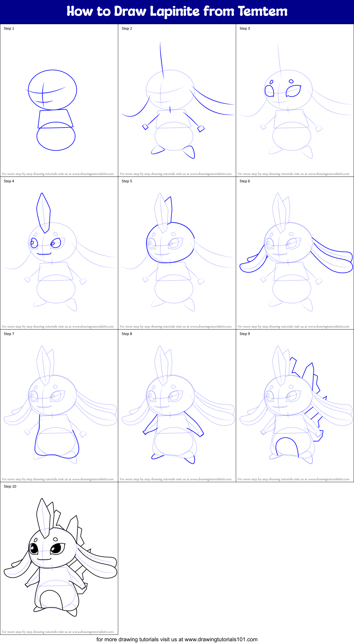Click the 'Step 7' label
The height and width of the screenshot is (644, 354).
pos(9,334)
